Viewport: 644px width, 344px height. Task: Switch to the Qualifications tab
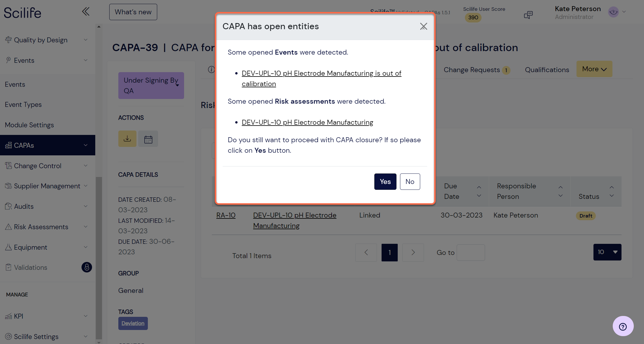[547, 70]
